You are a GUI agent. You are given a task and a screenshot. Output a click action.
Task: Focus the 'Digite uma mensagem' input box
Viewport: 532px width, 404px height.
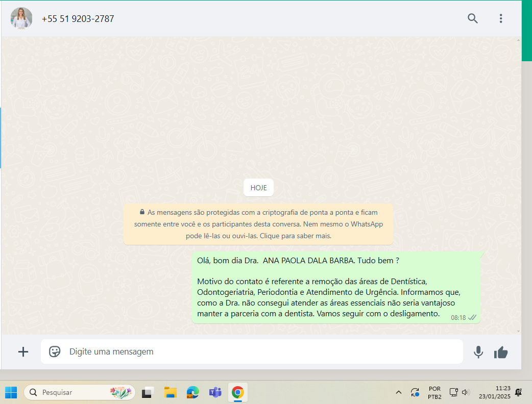tap(252, 352)
